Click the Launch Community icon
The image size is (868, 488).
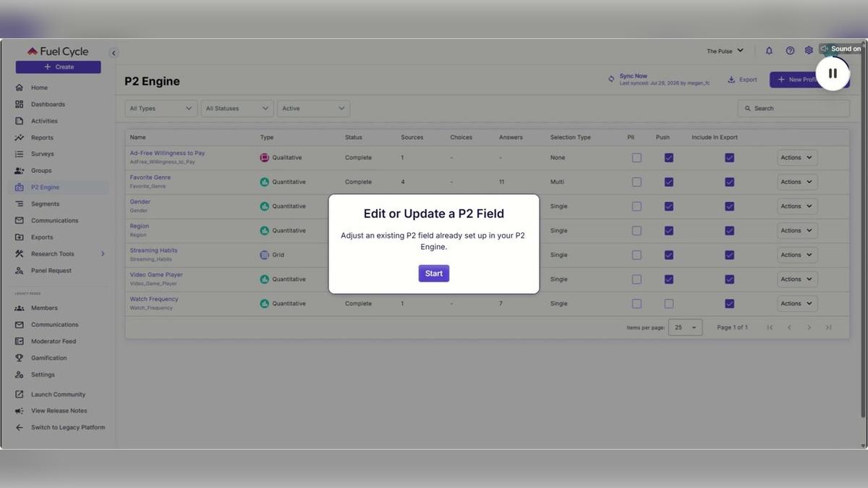20,395
